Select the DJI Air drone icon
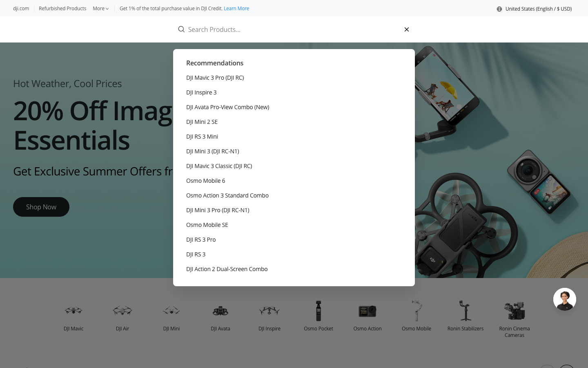The image size is (588, 368). coord(122,311)
